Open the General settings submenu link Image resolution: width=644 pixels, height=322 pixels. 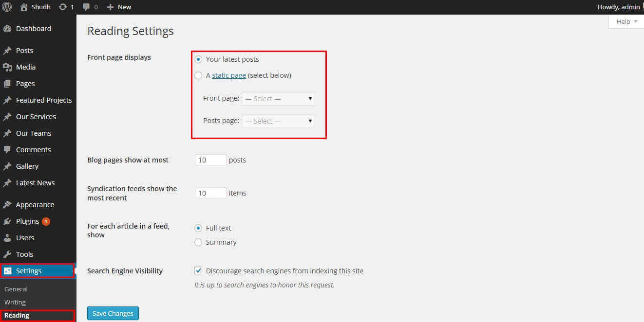[x=16, y=289]
